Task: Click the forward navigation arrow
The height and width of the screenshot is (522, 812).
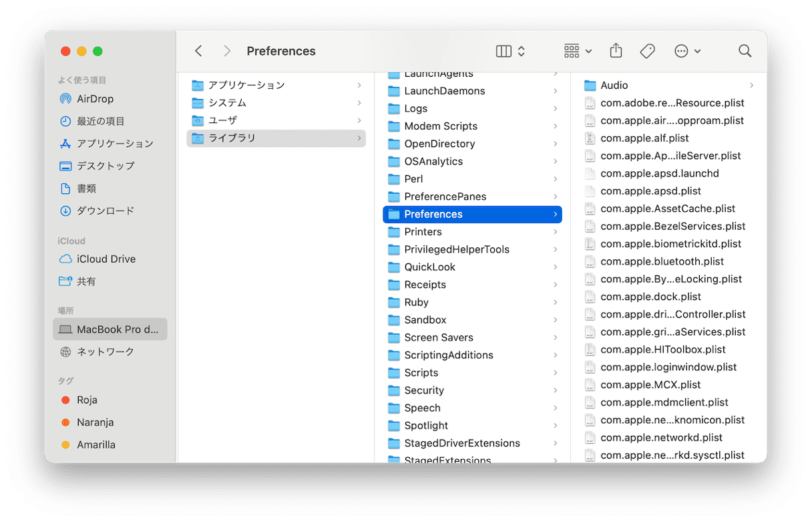Action: point(227,51)
